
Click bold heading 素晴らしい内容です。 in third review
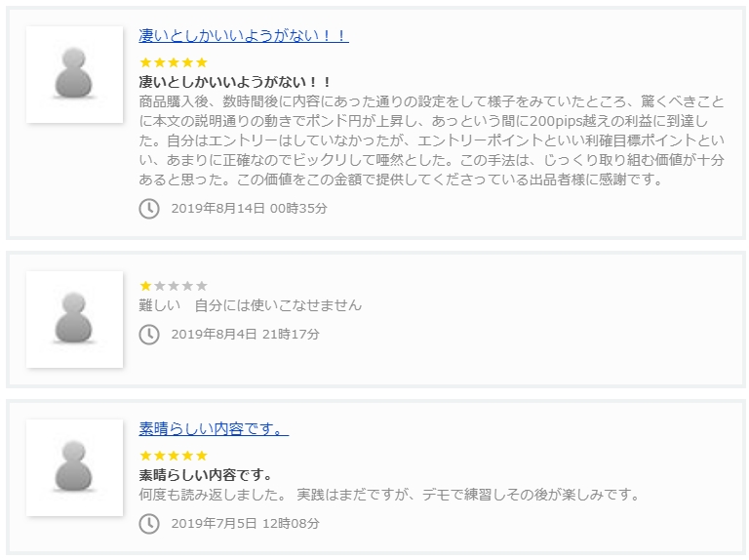click(x=206, y=475)
